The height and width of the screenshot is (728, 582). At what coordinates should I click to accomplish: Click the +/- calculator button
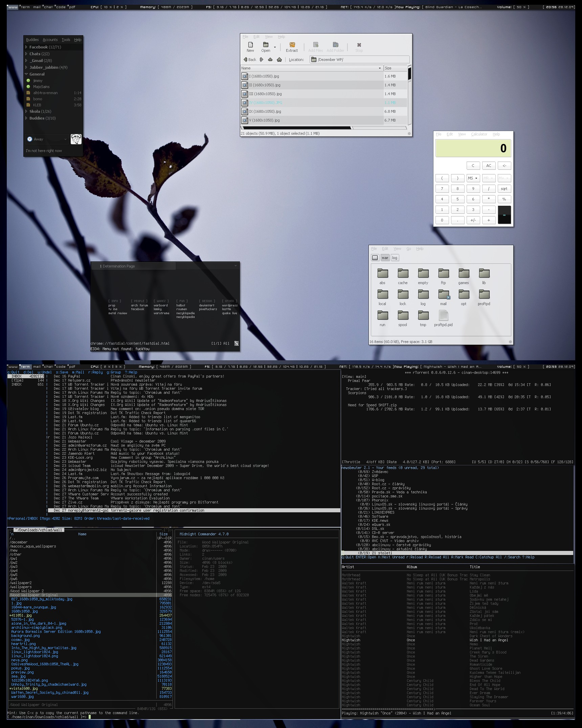click(473, 220)
